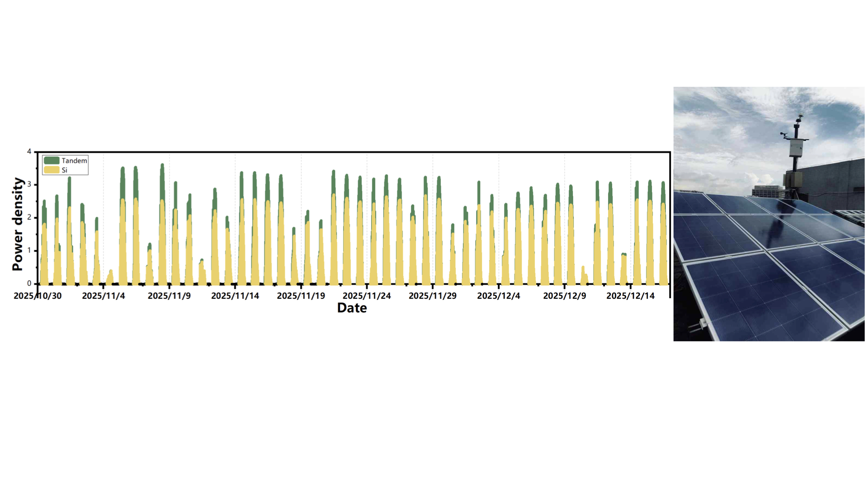Select the Date axis title
This screenshot has height=488, width=868.
coord(352,308)
